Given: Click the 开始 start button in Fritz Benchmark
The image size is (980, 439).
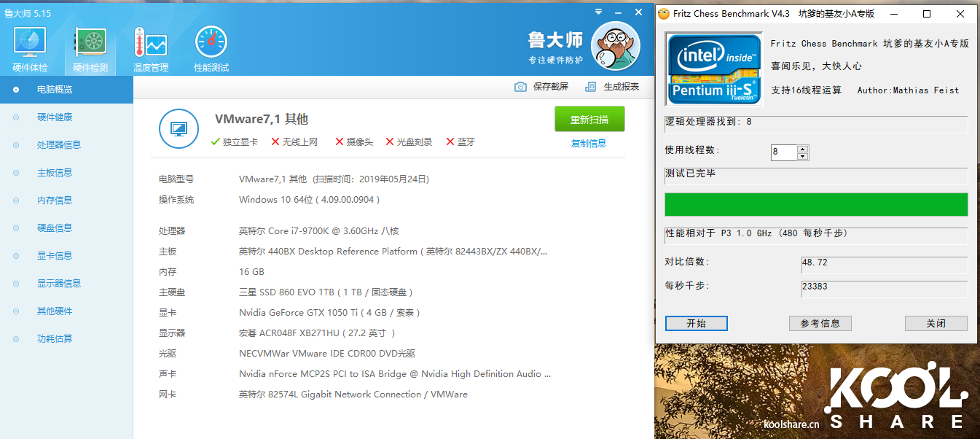Looking at the screenshot, I should 696,323.
